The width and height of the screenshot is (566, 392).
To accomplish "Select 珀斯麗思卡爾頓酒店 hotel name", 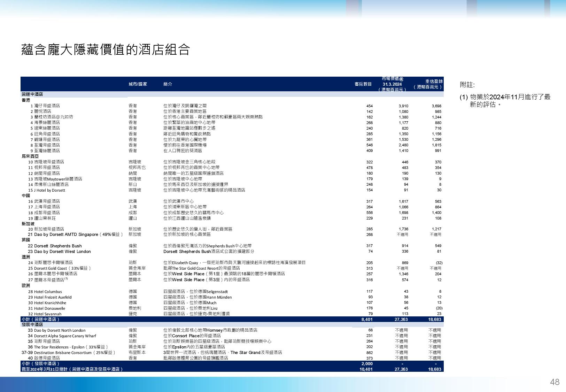I will pyautogui.click(x=54, y=262).
